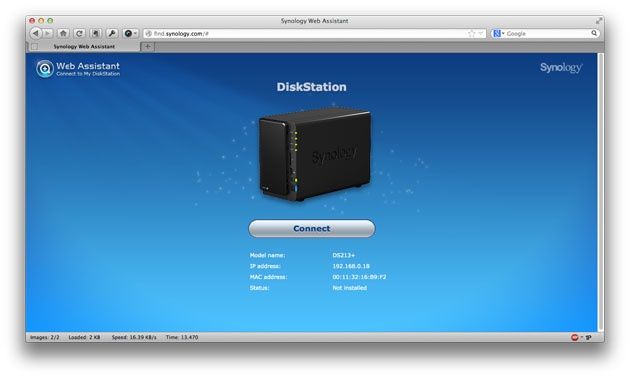The image size is (630, 378).
Task: Click the 'IP address:' label
Action: click(265, 266)
